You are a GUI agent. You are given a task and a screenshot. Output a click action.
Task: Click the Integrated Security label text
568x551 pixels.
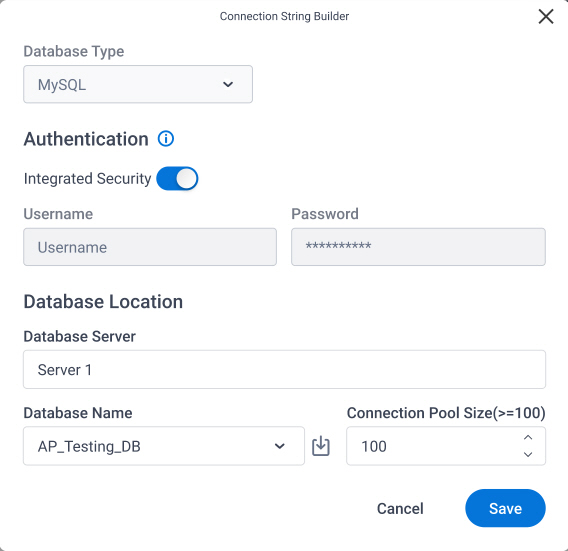87,179
